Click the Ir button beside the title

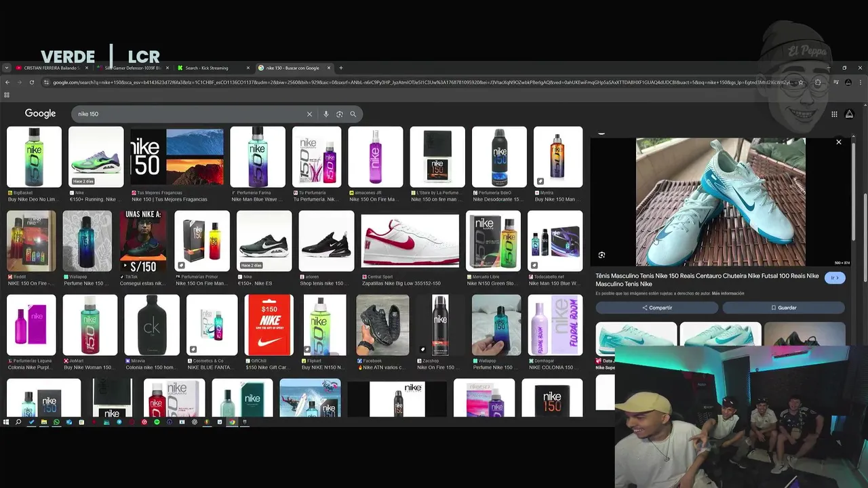835,278
